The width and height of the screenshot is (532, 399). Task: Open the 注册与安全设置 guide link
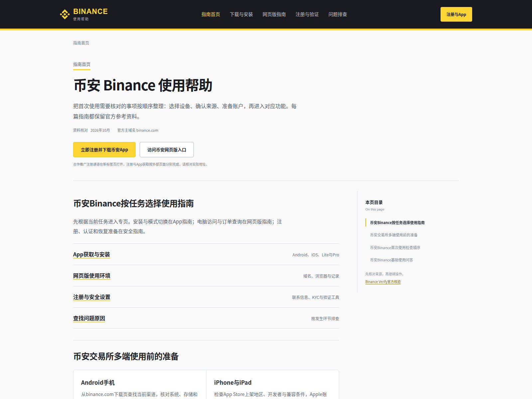point(92,297)
